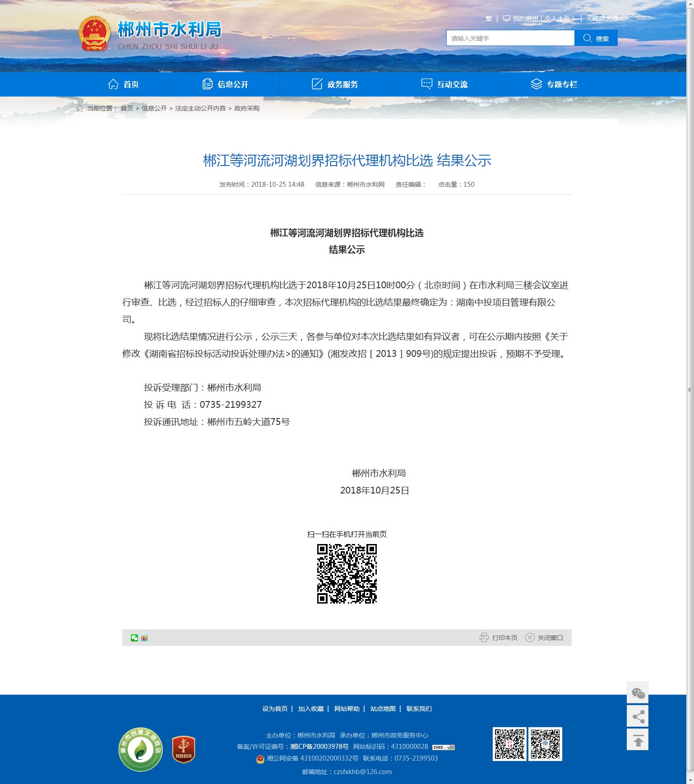Image resolution: width=694 pixels, height=784 pixels.
Task: Click footer 设为首页 link
Action: click(x=275, y=709)
